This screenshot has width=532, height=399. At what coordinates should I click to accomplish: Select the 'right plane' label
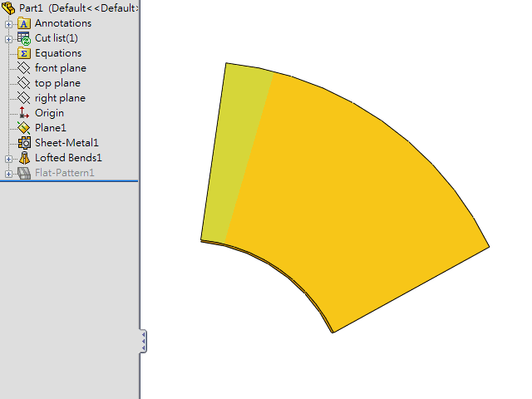(61, 98)
